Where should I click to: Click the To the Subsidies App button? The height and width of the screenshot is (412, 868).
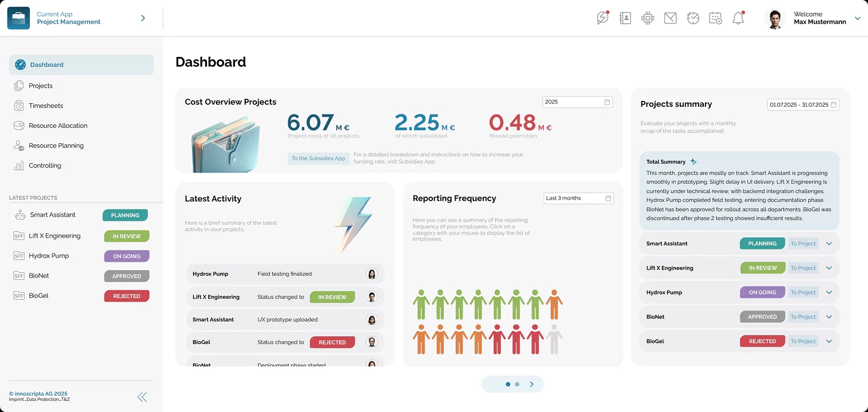[318, 158]
